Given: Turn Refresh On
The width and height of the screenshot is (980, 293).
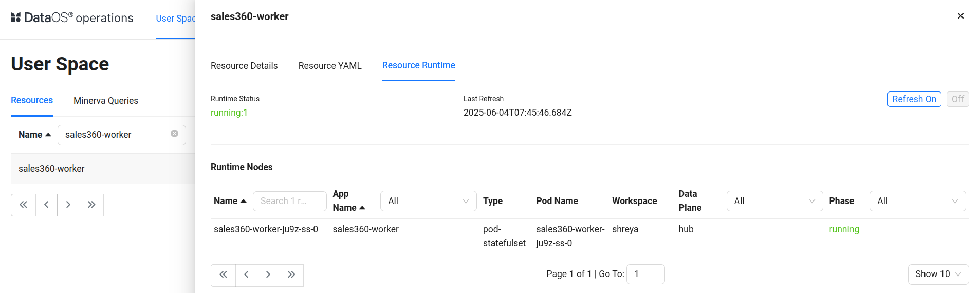Looking at the screenshot, I should (914, 99).
